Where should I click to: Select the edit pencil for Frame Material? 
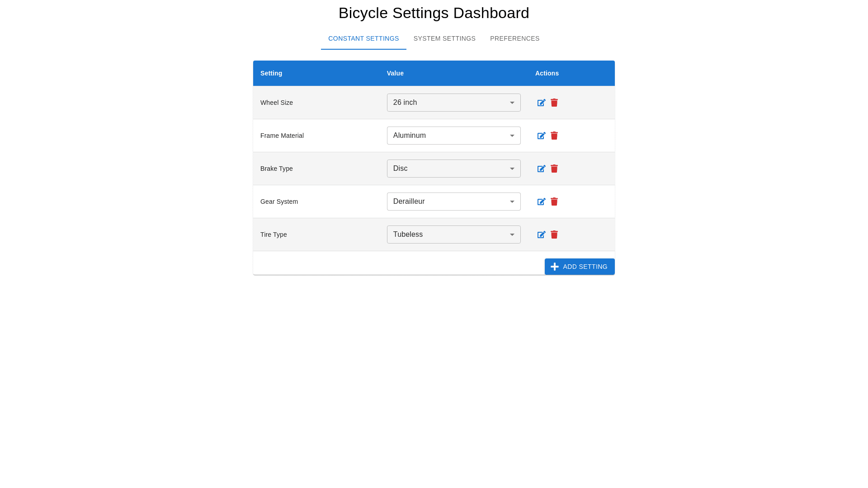541,135
